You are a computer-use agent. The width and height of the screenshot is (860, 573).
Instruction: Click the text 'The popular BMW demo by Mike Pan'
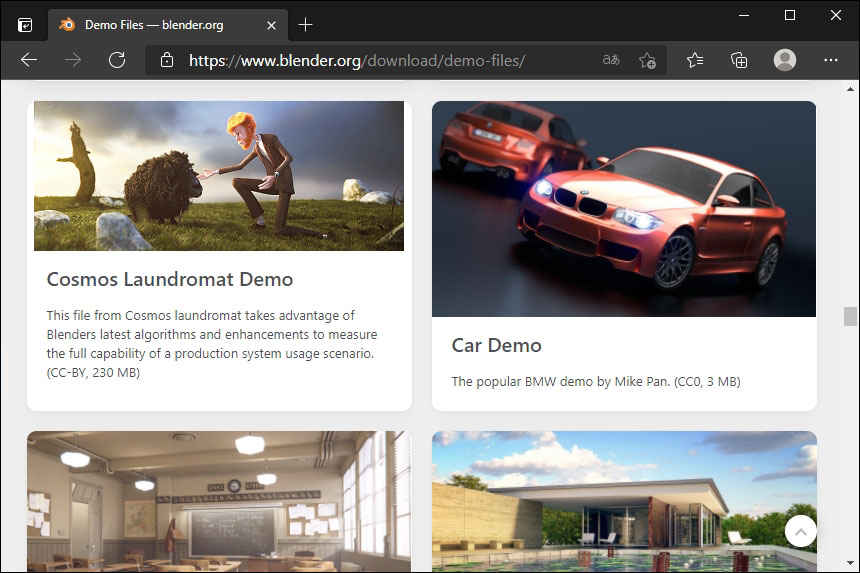561,382
